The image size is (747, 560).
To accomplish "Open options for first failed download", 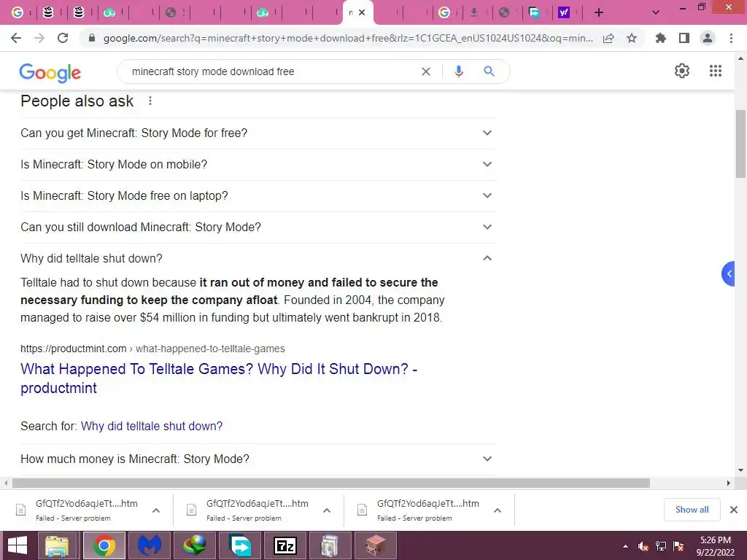I will [x=156, y=510].
